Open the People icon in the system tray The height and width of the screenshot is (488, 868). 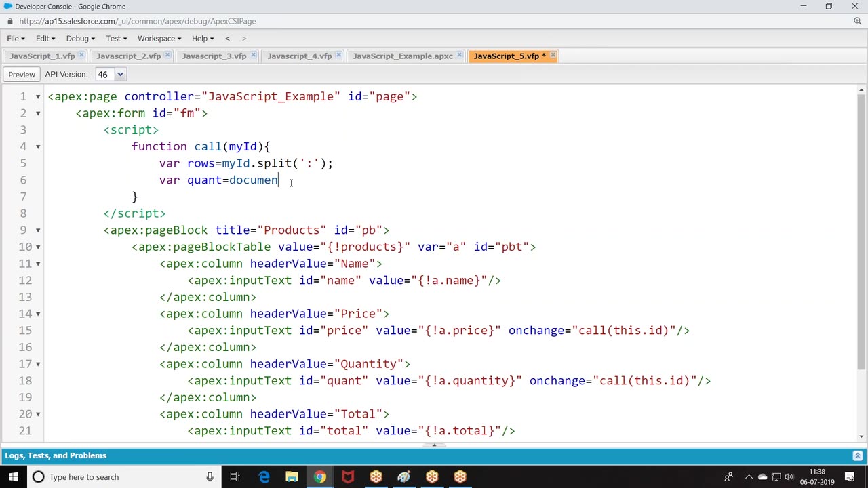point(729,476)
